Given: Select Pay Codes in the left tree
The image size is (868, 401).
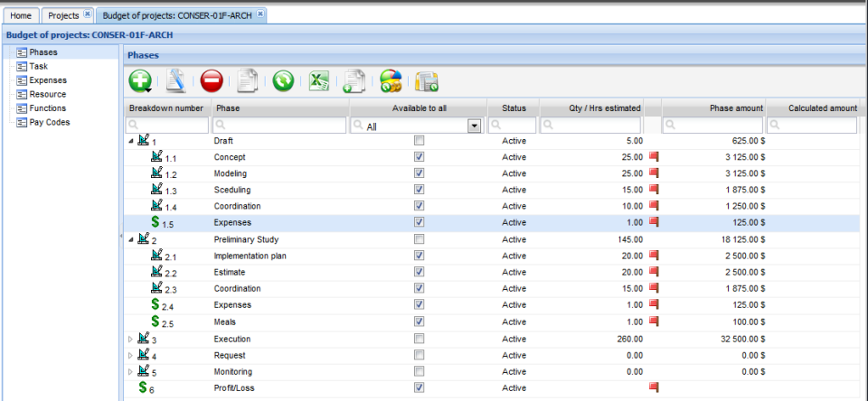Looking at the screenshot, I should (x=49, y=122).
